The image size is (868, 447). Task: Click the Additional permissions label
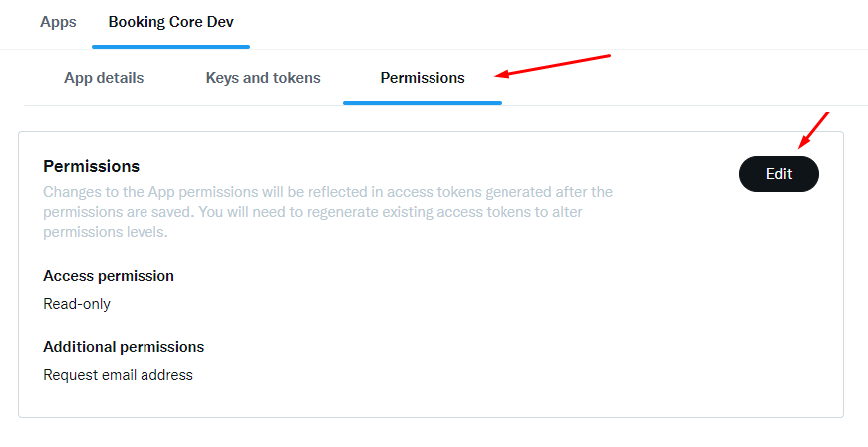(x=124, y=347)
